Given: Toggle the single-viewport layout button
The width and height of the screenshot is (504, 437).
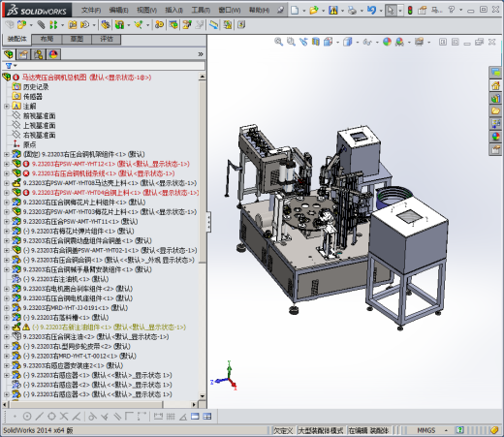Looking at the screenshot, I should pos(195,417).
